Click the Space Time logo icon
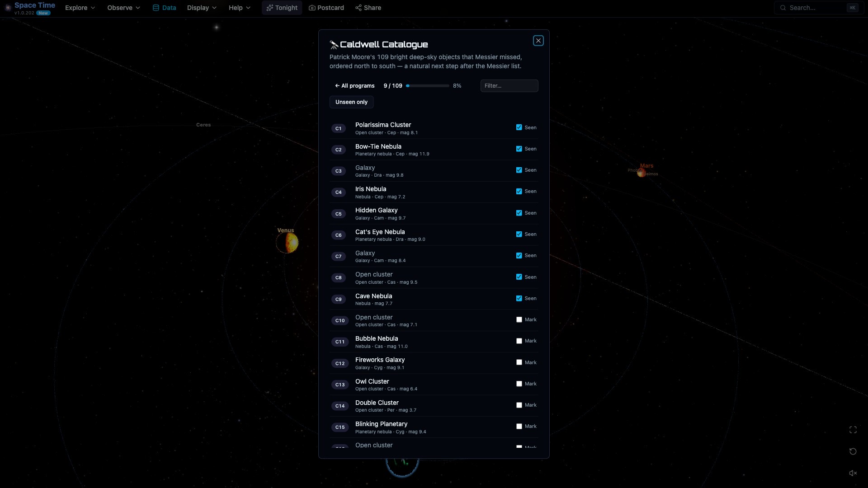The image size is (868, 488). (x=8, y=8)
